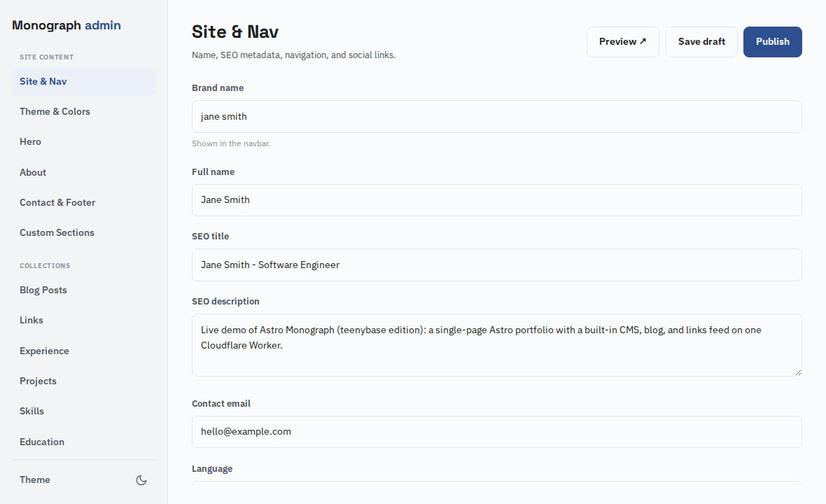This screenshot has height=504, width=826.
Task: Focus the Brand name field
Action: tap(497, 116)
